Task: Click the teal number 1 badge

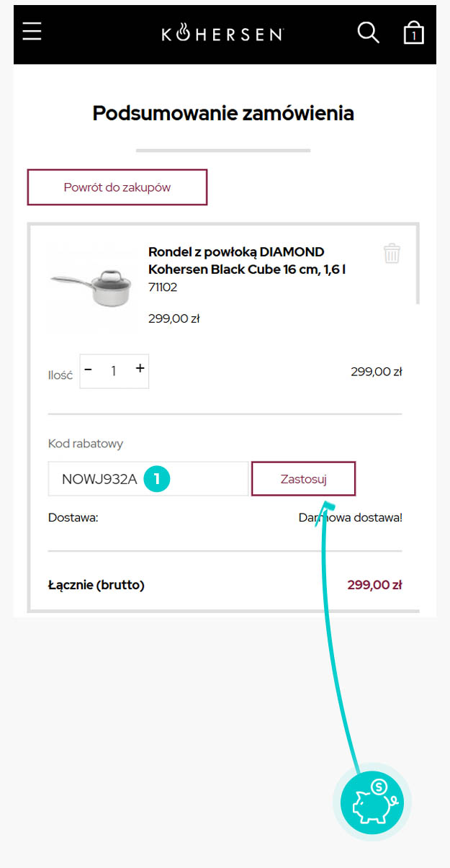Action: pyautogui.click(x=157, y=479)
